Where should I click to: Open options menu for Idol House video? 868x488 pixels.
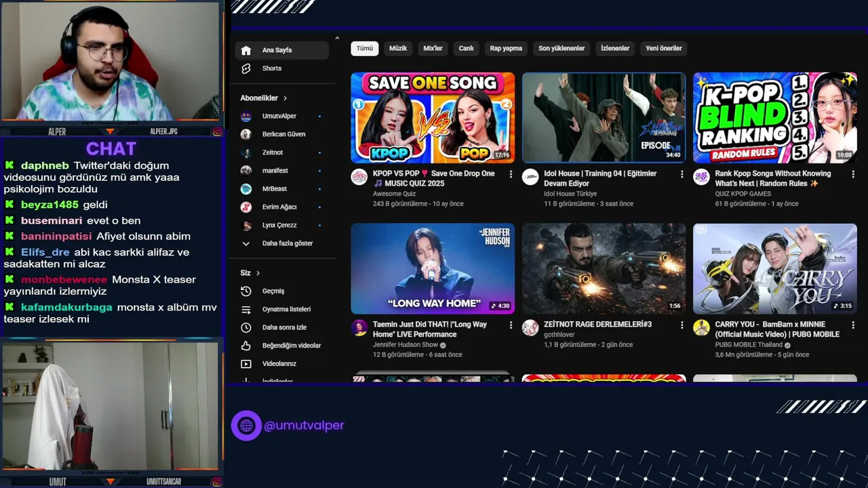682,174
